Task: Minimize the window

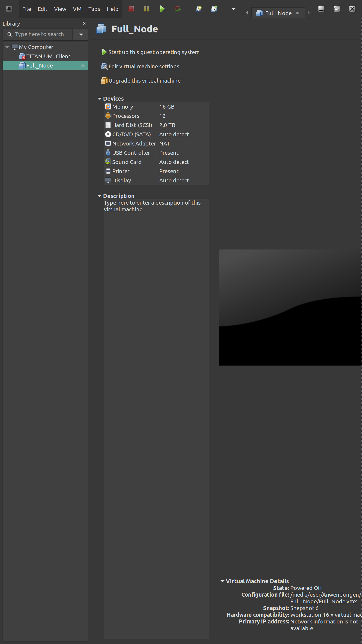Action: pyautogui.click(x=321, y=9)
